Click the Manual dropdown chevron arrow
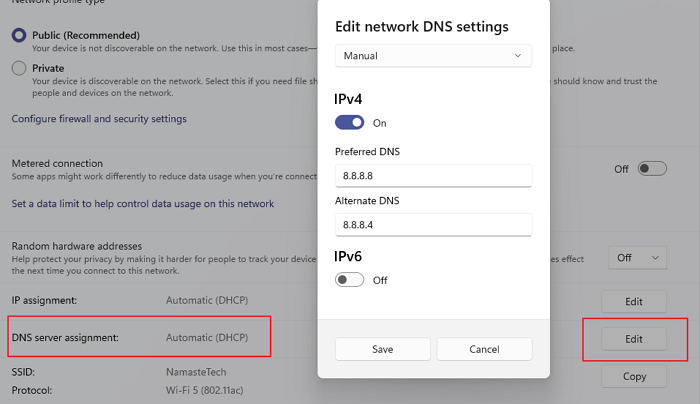This screenshot has width=700, height=404. coord(518,56)
